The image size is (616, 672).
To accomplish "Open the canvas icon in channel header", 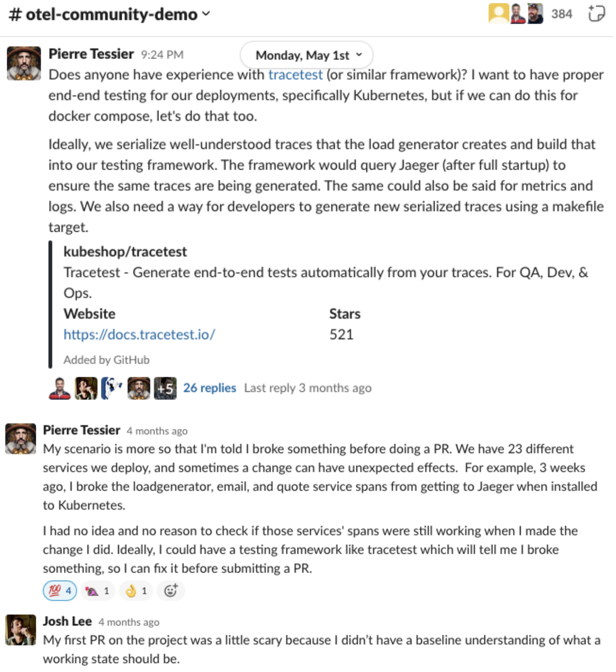I will point(596,13).
